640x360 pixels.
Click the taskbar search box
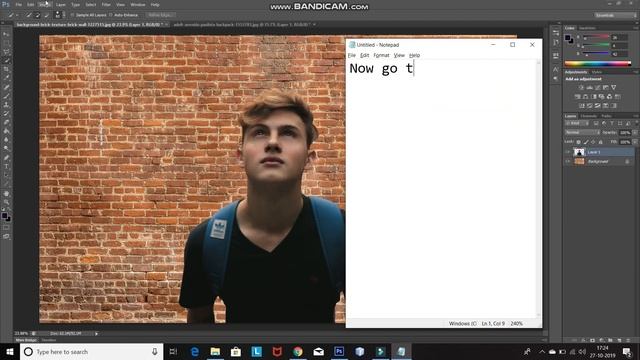point(92,351)
